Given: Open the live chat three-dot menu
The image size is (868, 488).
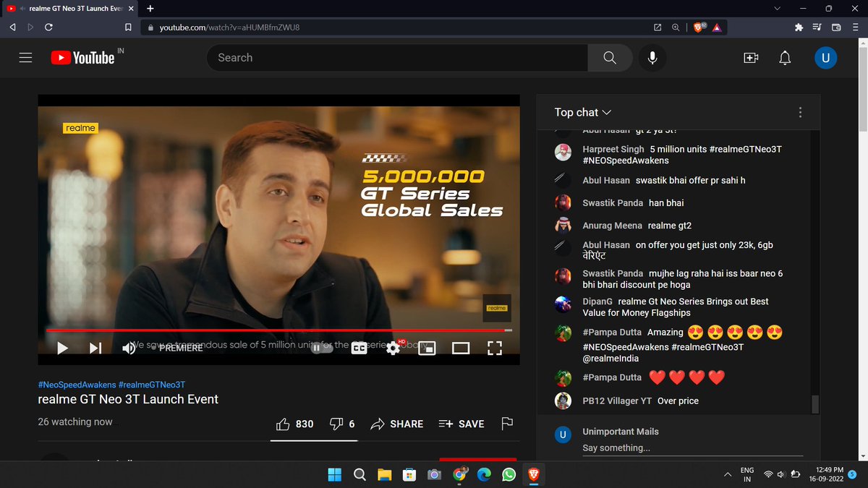Looking at the screenshot, I should tap(800, 112).
